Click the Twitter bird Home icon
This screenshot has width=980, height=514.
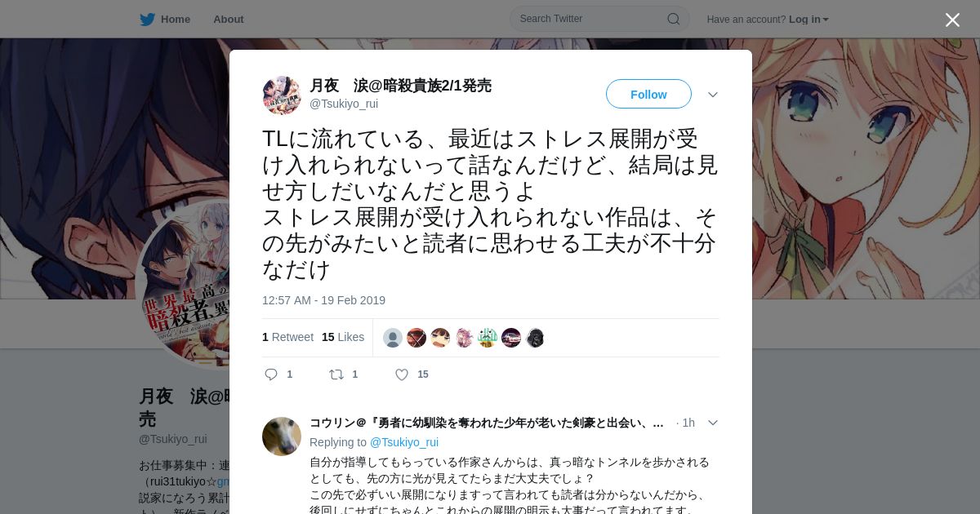click(x=147, y=19)
